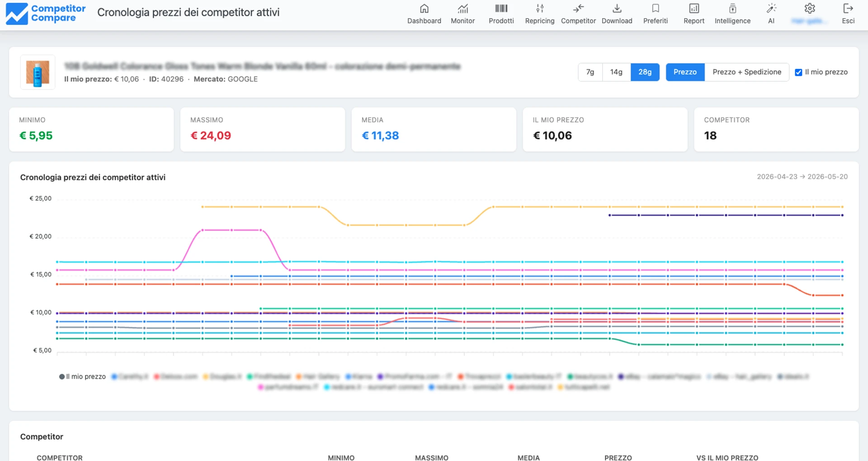Open the Report section

pyautogui.click(x=694, y=14)
